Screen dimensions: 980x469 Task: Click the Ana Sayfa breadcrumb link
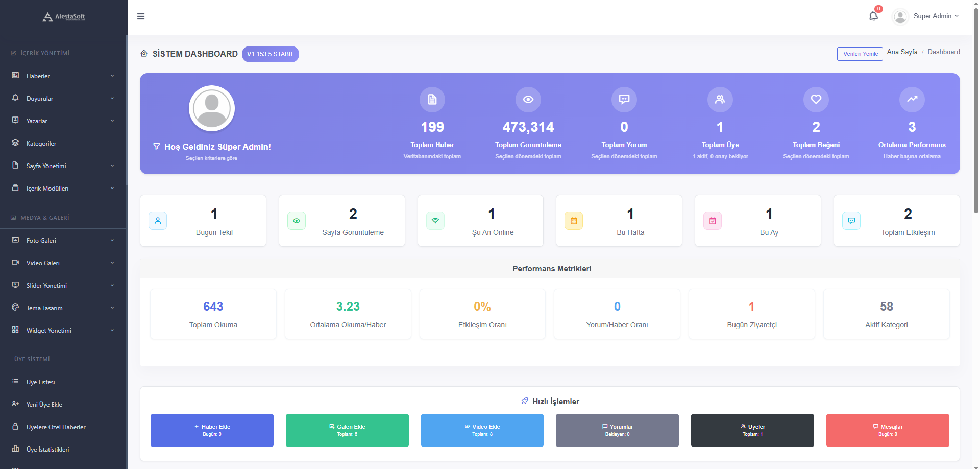coord(902,52)
